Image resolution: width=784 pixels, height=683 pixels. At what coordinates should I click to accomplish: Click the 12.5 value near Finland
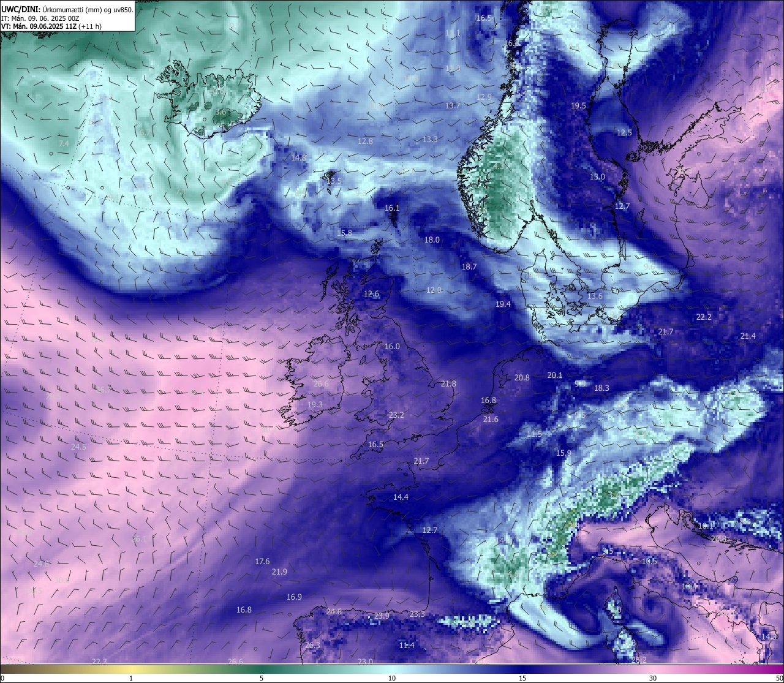(x=624, y=133)
